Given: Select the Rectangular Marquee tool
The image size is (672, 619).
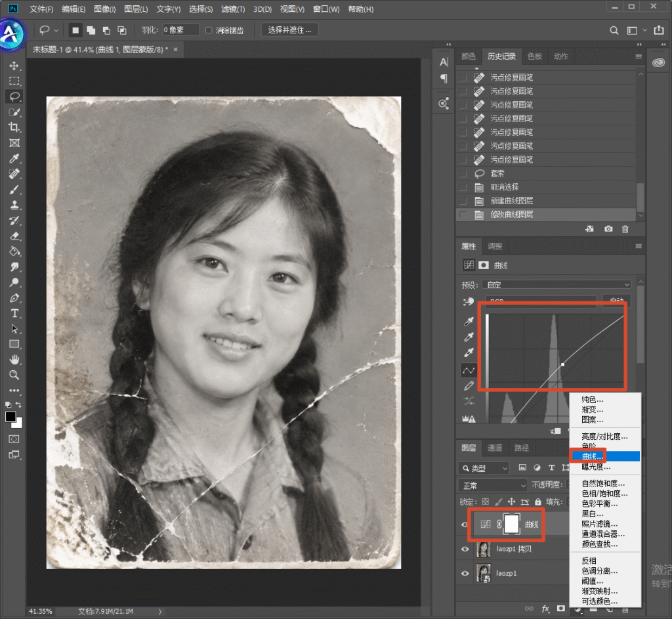Looking at the screenshot, I should (x=14, y=81).
